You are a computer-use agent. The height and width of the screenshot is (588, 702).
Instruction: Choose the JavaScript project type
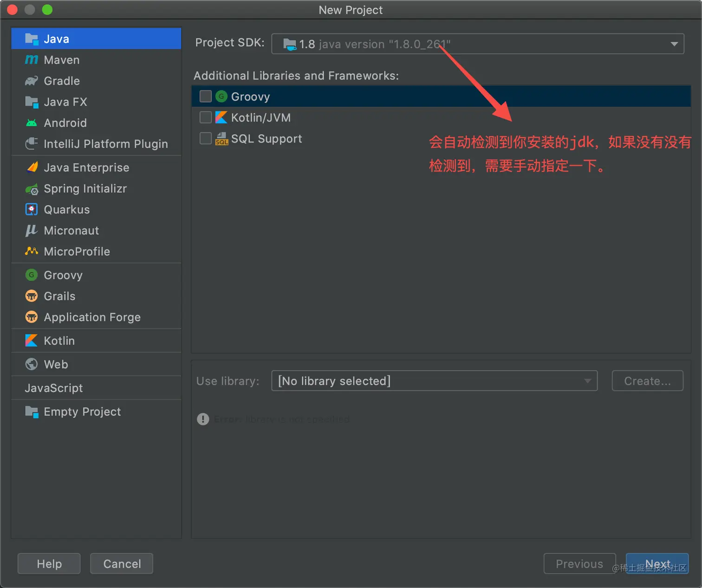(x=96, y=388)
